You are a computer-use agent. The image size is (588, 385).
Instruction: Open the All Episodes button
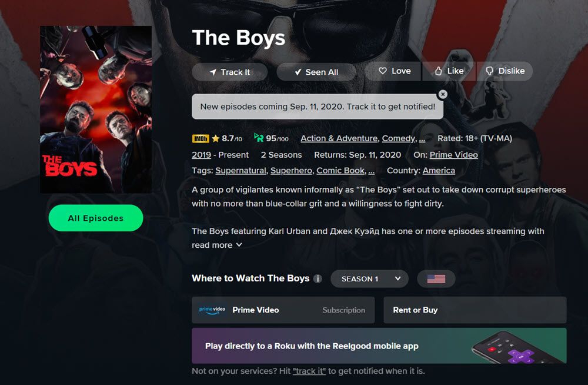coord(96,218)
